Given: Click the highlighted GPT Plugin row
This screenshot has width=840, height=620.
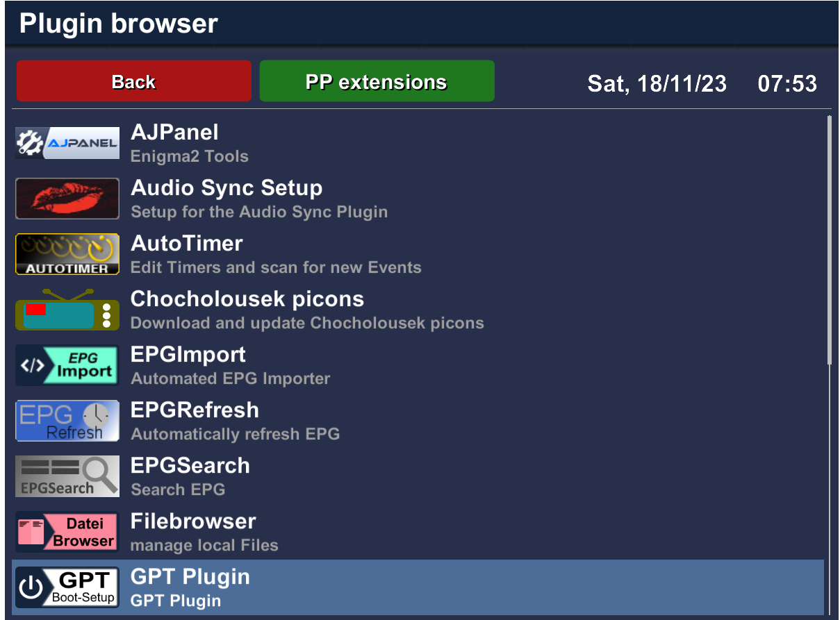Looking at the screenshot, I should point(418,587).
